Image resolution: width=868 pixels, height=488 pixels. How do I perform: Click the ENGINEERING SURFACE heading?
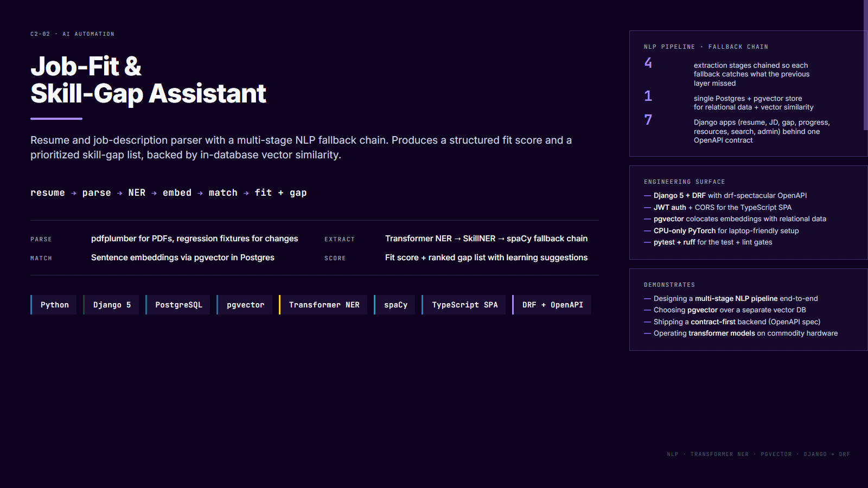coord(684,182)
